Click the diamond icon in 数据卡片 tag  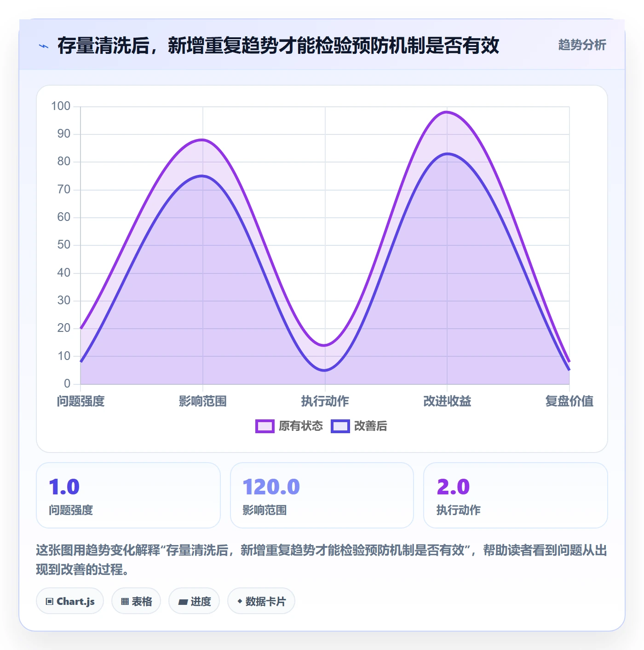click(x=240, y=601)
